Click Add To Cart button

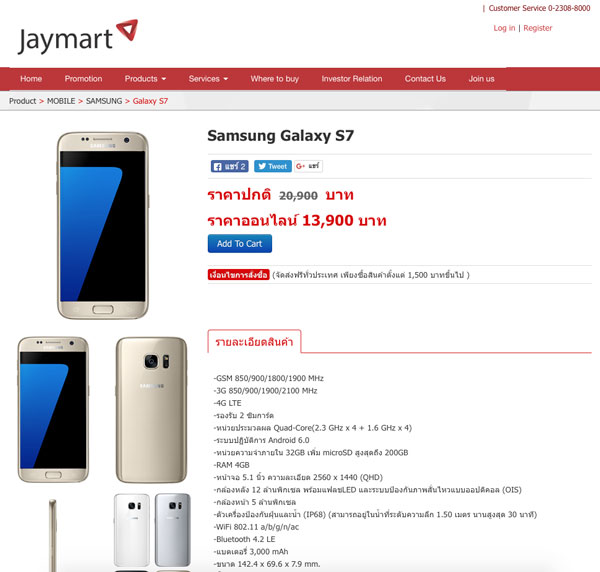(x=240, y=244)
